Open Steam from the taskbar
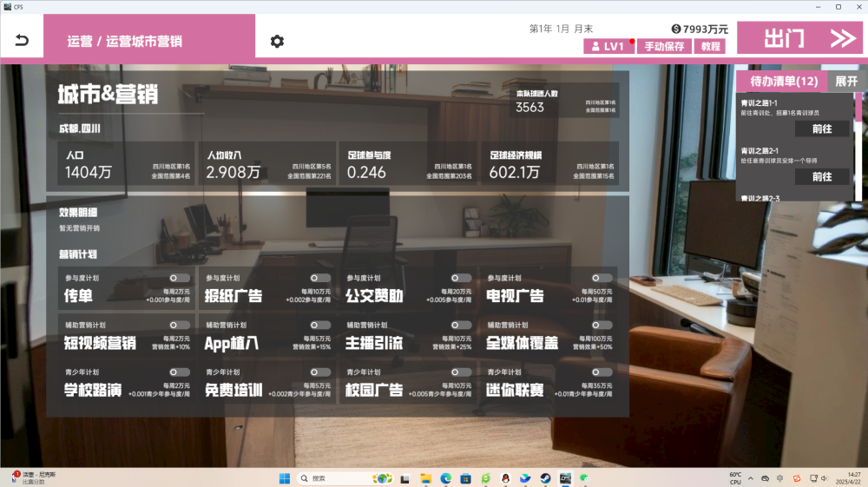This screenshot has height=487, width=868. (x=545, y=478)
